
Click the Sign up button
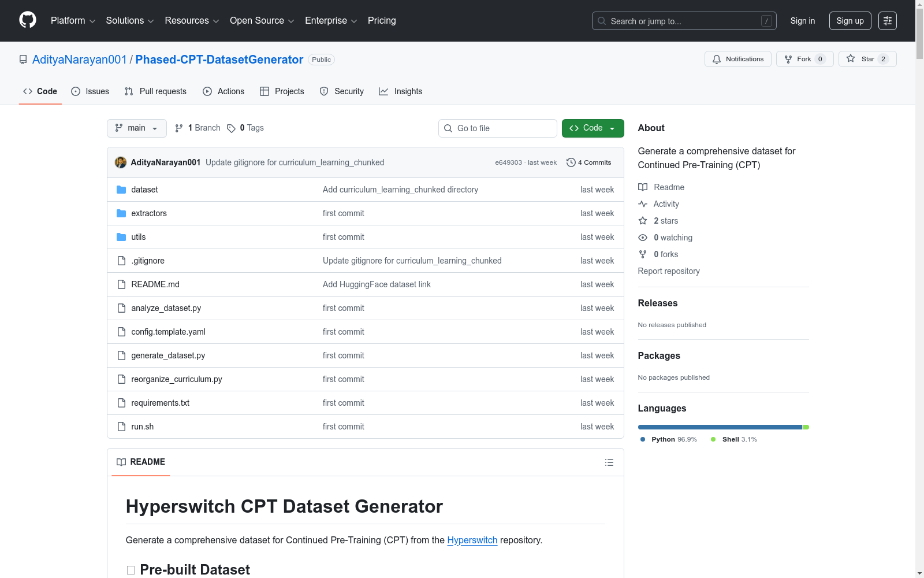point(850,21)
